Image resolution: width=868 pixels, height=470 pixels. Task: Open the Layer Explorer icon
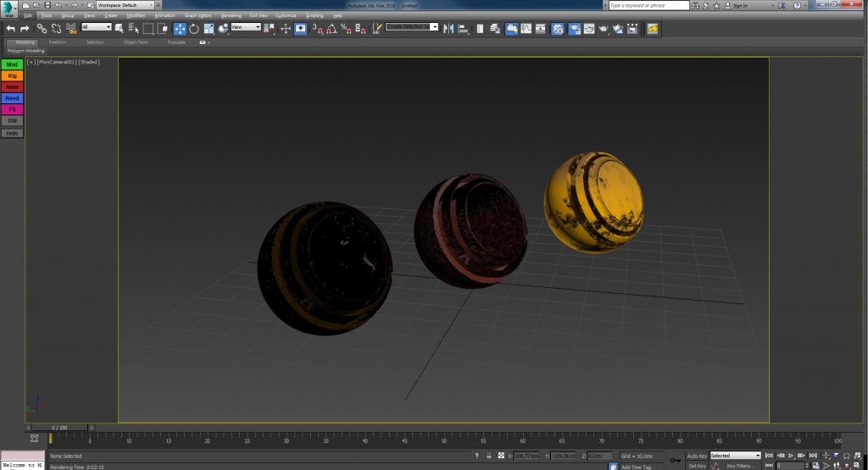click(495, 29)
